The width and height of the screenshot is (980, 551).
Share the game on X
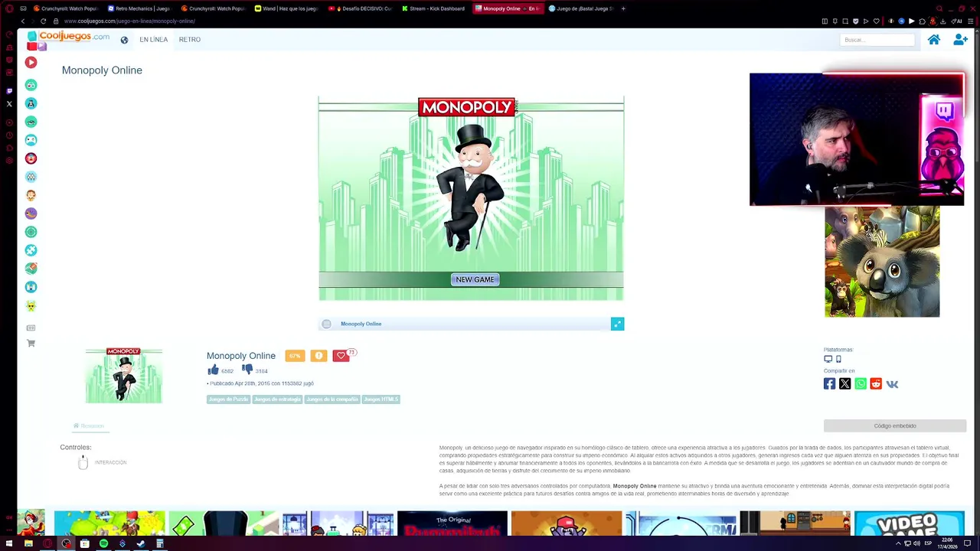click(844, 383)
